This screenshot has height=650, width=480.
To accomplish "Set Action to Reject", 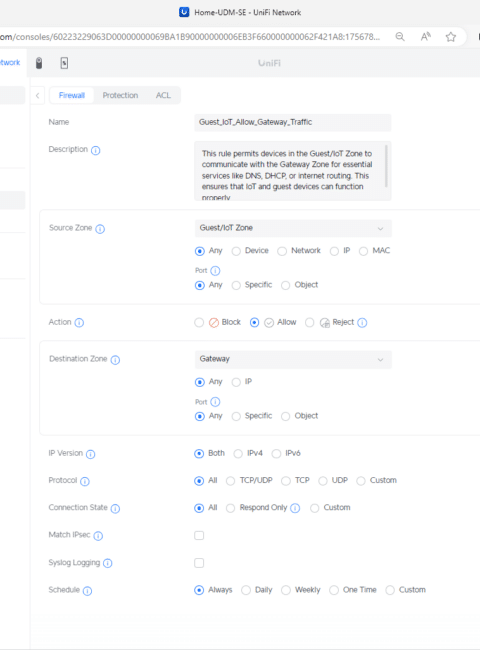I will (x=309, y=323).
